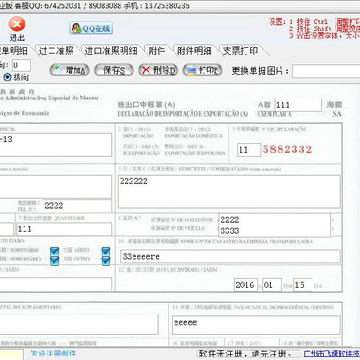
Task: Click the 打印 print button
Action: [202, 70]
